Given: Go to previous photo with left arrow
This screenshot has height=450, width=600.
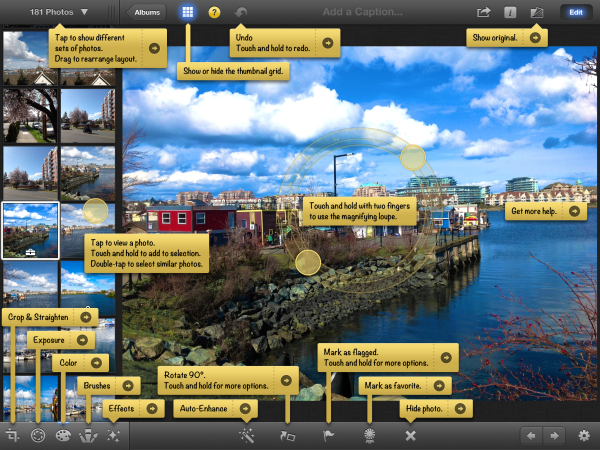Looking at the screenshot, I should click(x=531, y=435).
